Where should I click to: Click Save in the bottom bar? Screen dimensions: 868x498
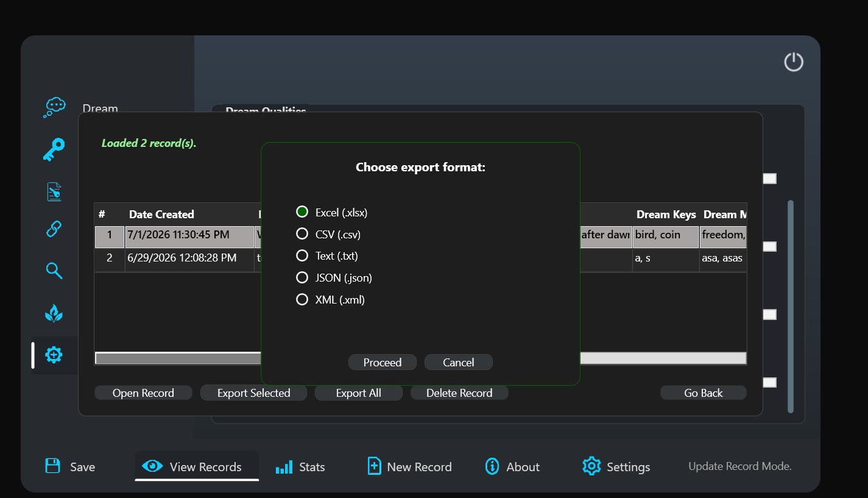tap(71, 467)
